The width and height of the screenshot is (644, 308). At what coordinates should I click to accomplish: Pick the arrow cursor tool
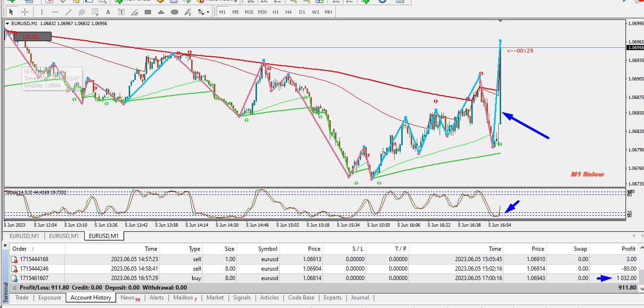(11, 12)
